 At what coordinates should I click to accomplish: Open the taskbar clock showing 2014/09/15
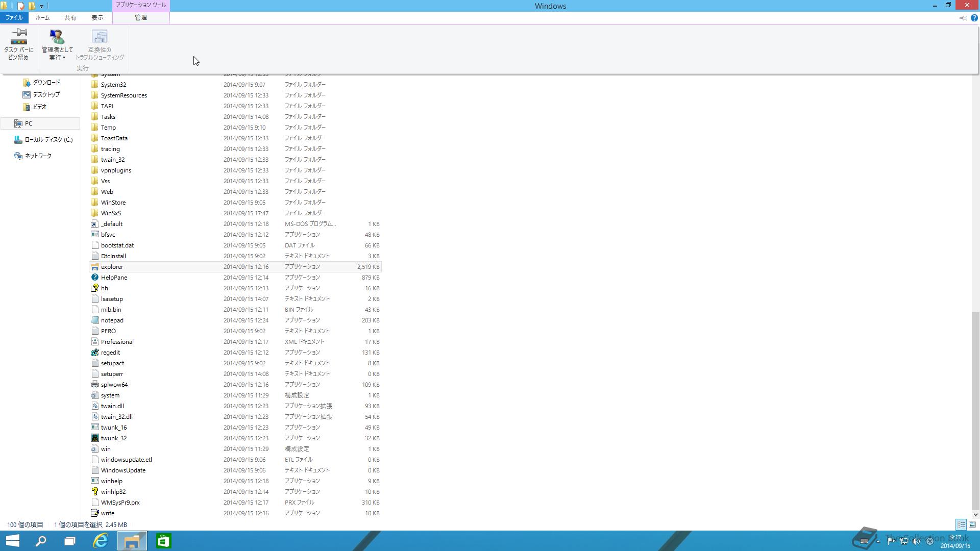[955, 541]
